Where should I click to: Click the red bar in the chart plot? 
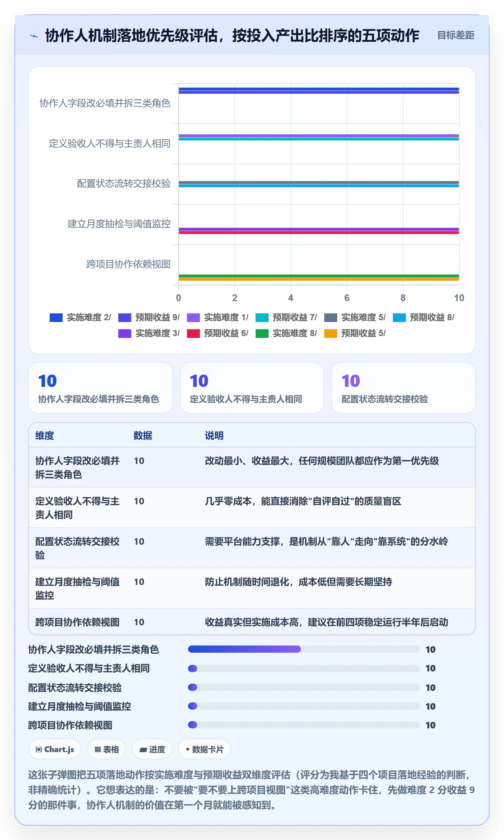pos(319,232)
